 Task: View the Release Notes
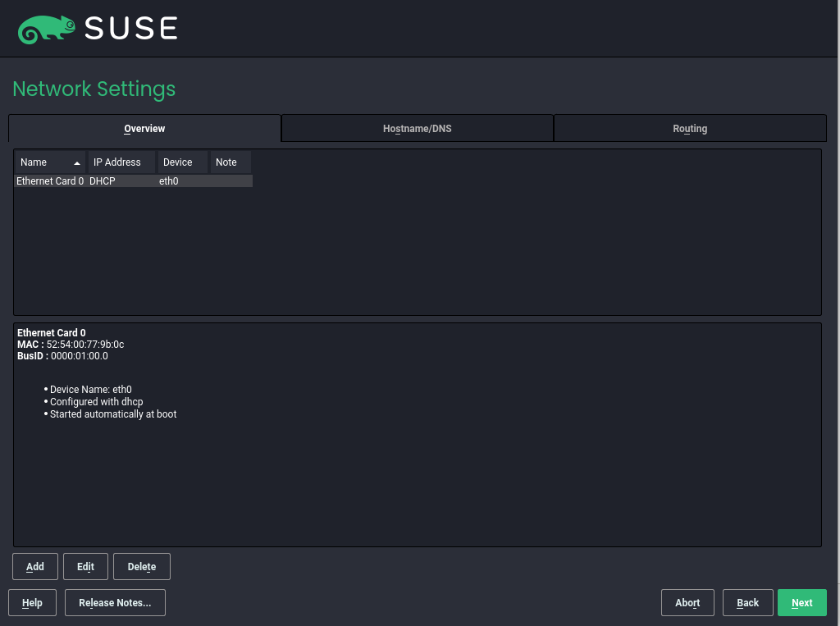[x=115, y=602]
